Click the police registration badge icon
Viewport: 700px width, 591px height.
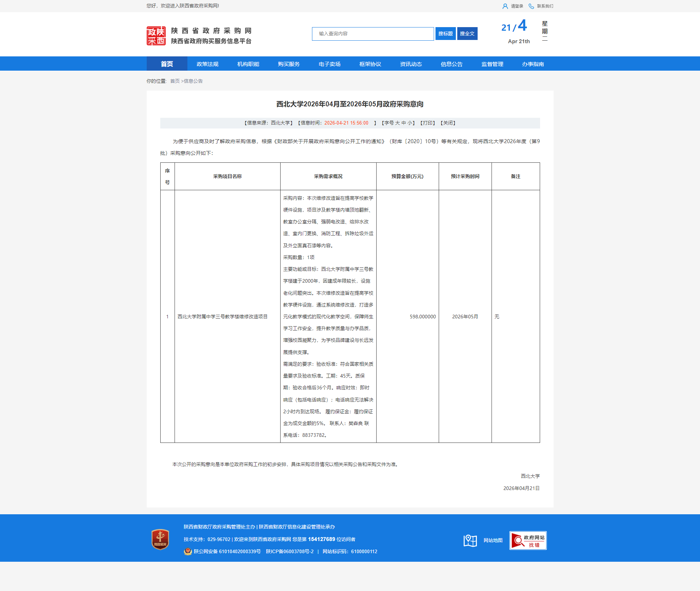point(188,551)
